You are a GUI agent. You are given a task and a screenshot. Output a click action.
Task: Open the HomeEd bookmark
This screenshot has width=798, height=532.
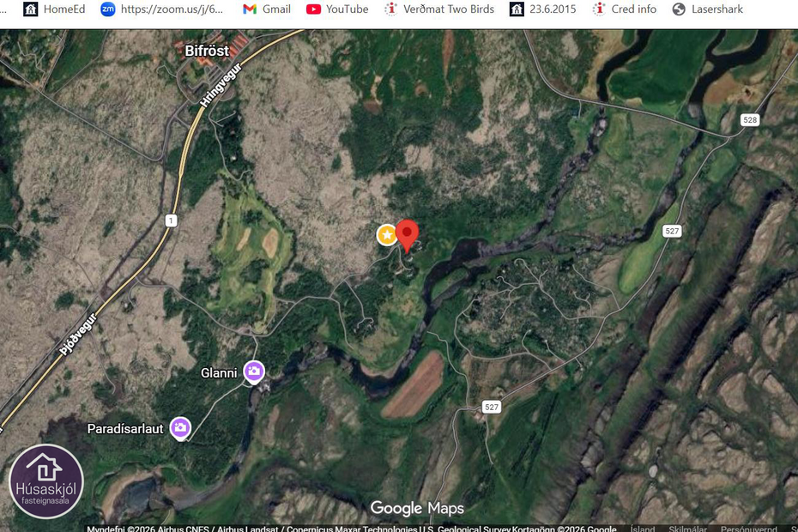click(x=54, y=9)
